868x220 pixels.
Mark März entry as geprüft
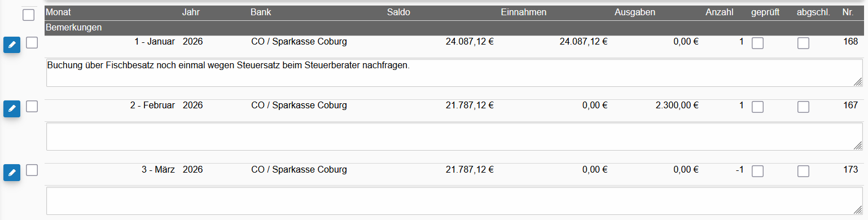point(758,171)
